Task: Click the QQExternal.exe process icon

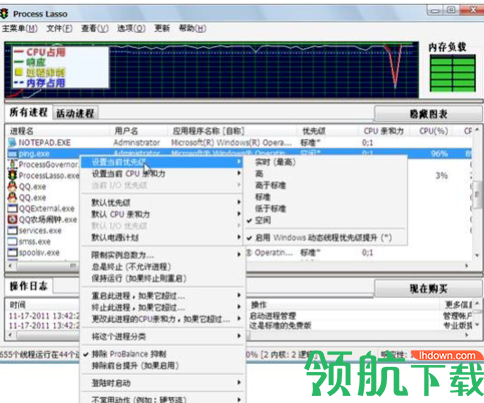Action: pos(12,209)
